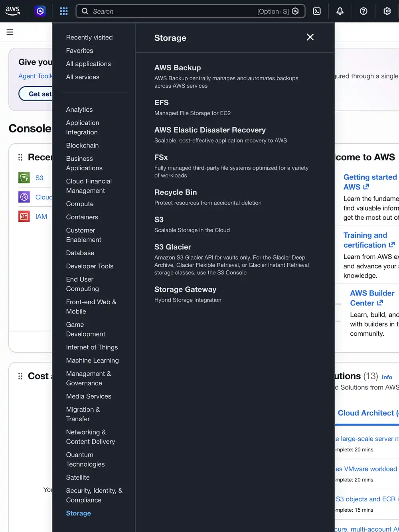Choose the Database category
Image resolution: width=399 pixels, height=532 pixels.
pos(80,253)
